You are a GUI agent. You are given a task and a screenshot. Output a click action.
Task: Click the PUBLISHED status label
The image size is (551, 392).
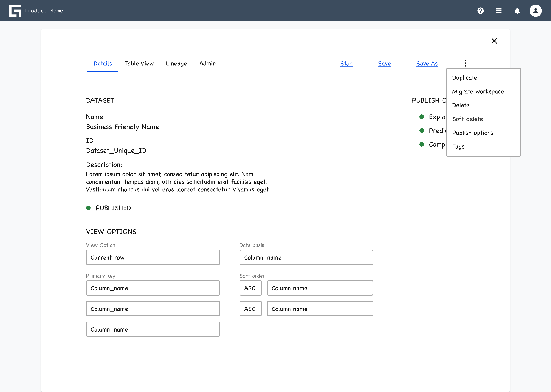113,208
